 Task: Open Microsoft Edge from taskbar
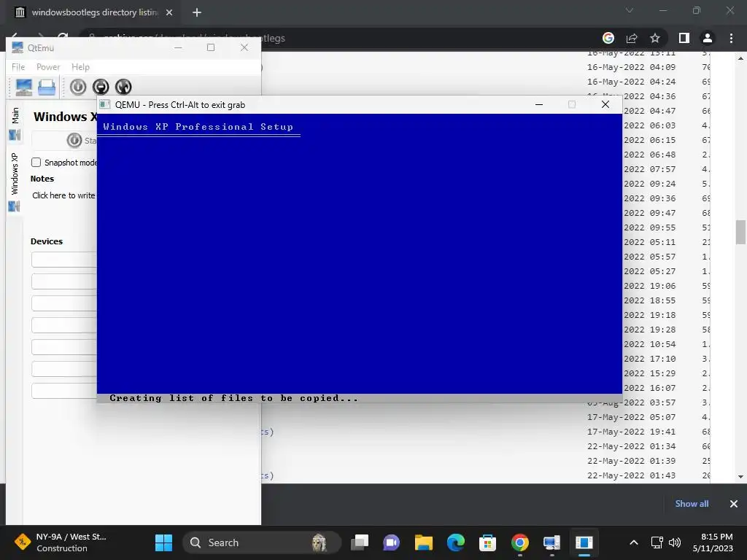455,542
